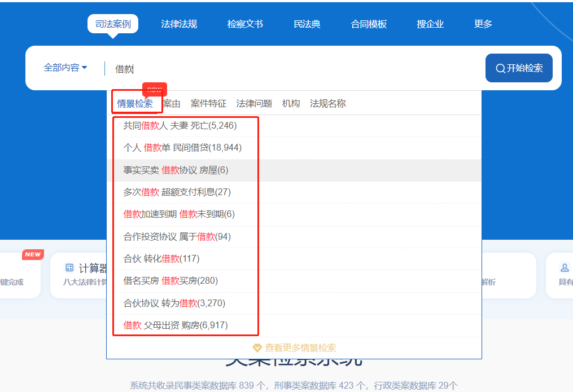Switch to the 搜企业 tab

click(430, 24)
